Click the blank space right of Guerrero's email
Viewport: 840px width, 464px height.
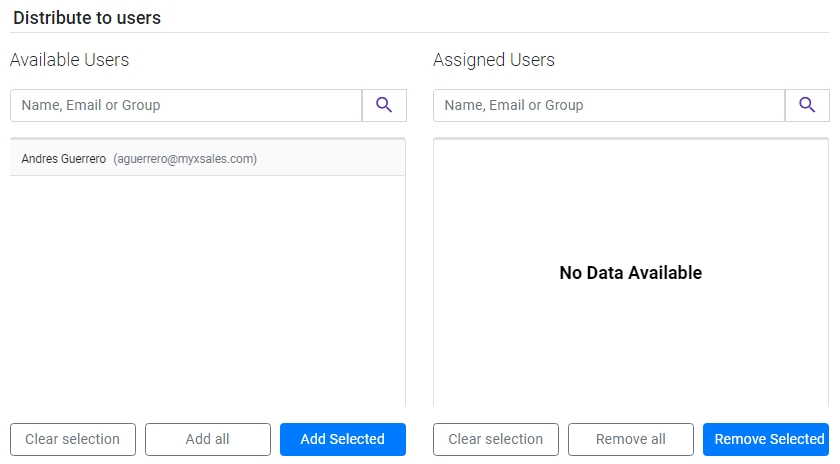[331, 159]
